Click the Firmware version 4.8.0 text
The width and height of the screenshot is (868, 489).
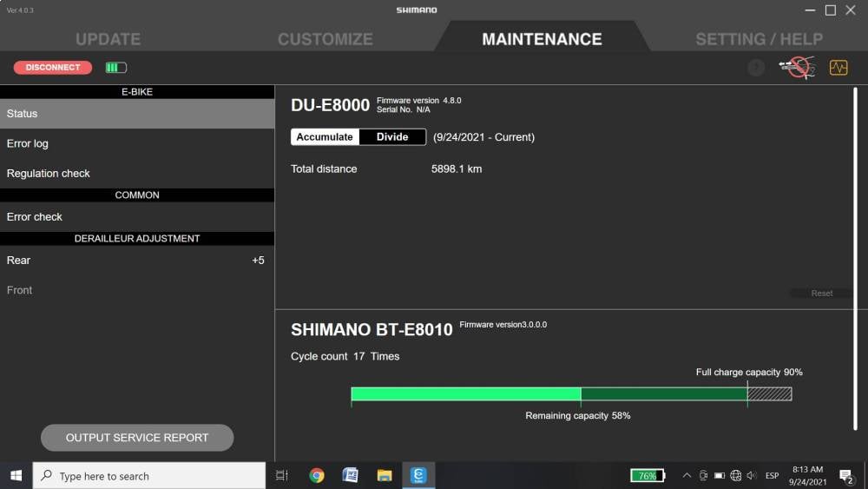click(x=419, y=100)
